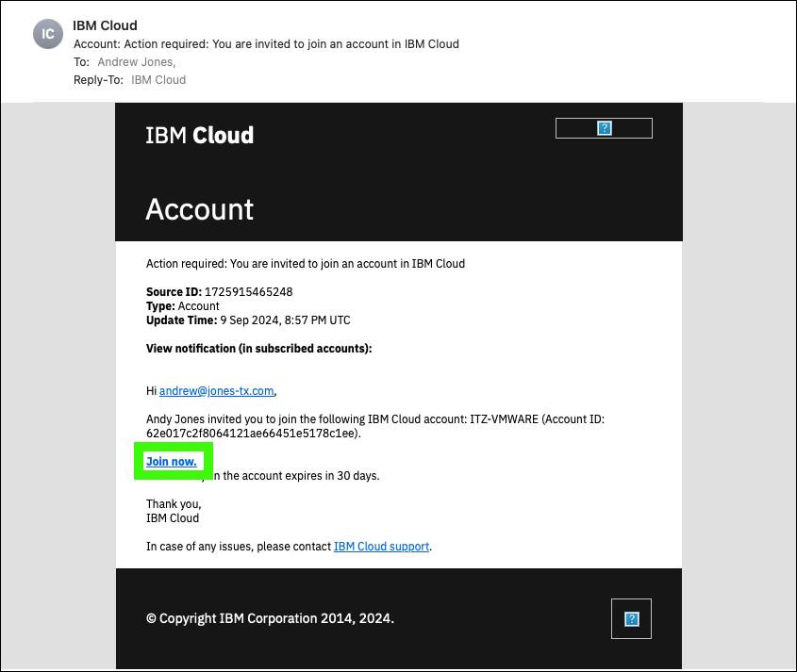Click View notification (in subscribed accounts) text
This screenshot has height=672, width=797.
tap(259, 349)
